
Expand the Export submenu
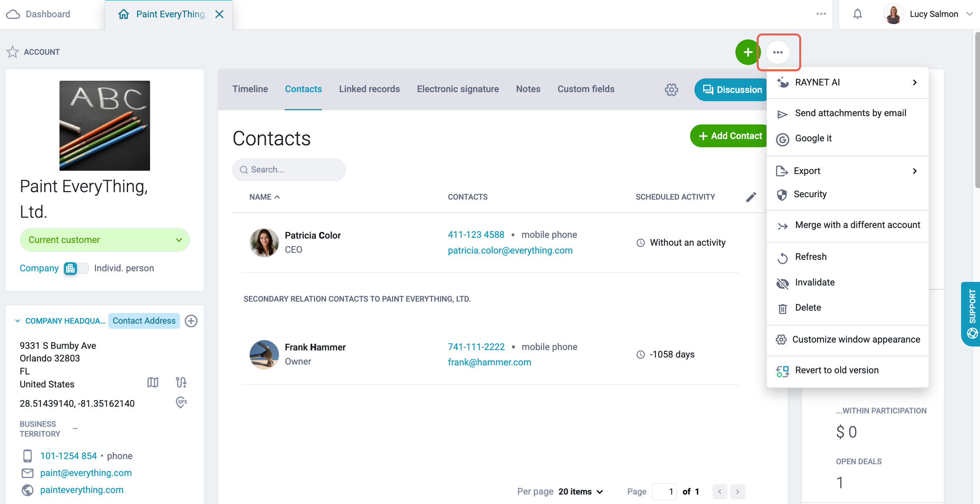848,171
